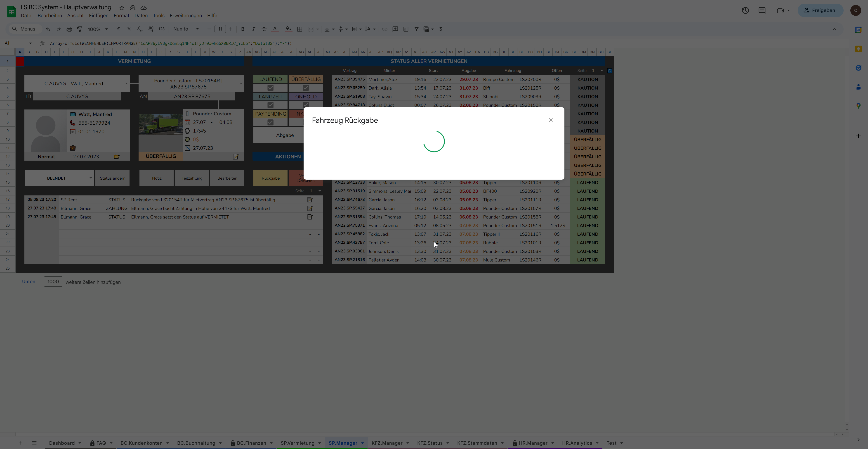Image resolution: width=868 pixels, height=449 pixels.
Task: Toggle the ÜBERFÄLLIG filter checkbox
Action: (306, 88)
